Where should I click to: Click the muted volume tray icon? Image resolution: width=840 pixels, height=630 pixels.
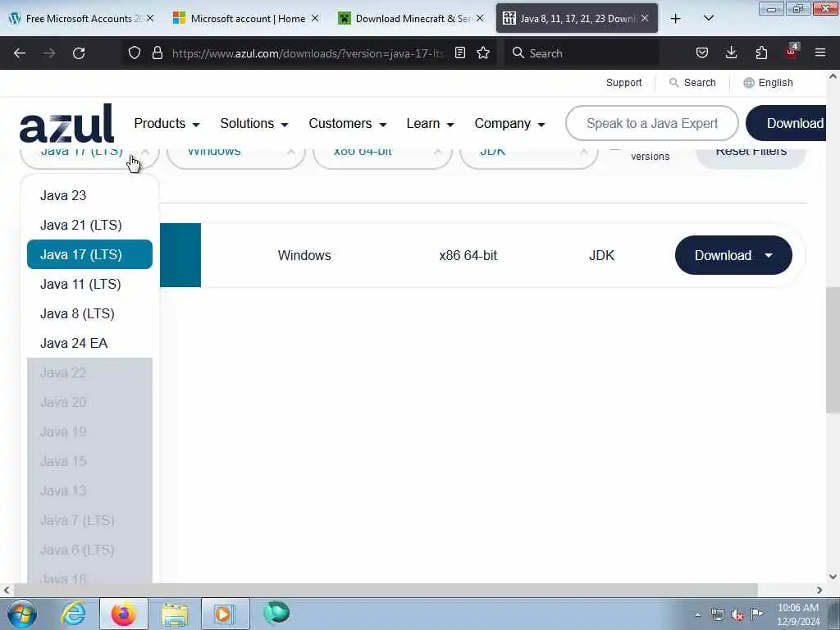737,615
